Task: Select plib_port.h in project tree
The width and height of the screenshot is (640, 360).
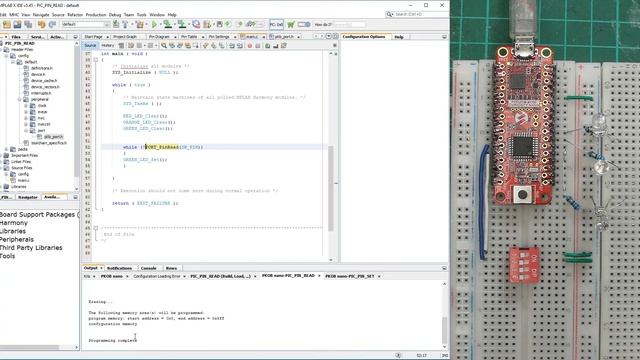Action: 54,137
